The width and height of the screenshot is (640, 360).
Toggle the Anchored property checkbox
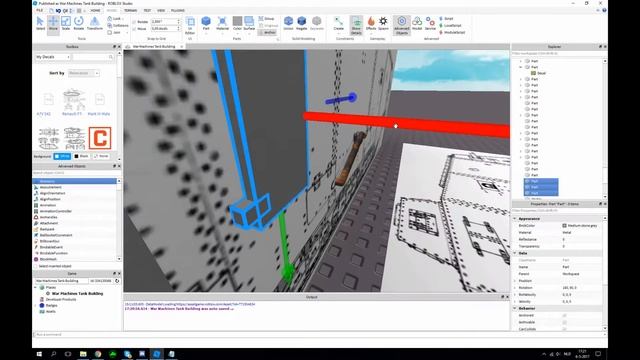[564, 316]
